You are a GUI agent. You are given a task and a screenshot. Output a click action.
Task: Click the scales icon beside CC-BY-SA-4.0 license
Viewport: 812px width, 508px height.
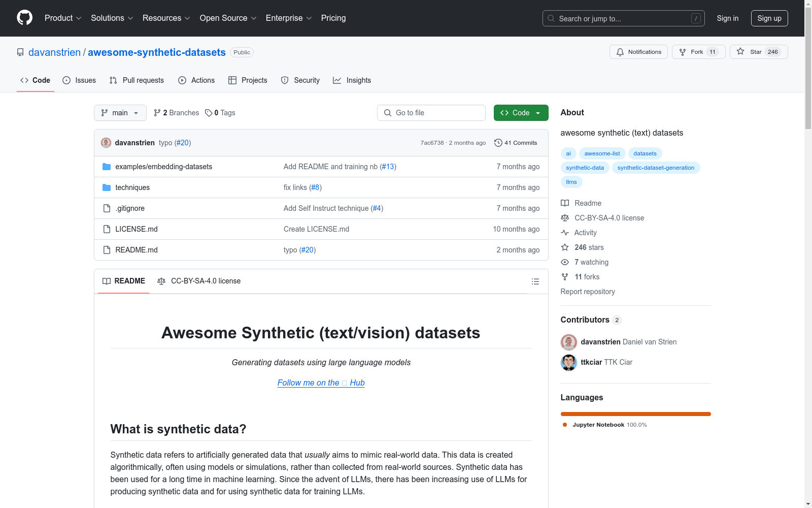tap(565, 218)
